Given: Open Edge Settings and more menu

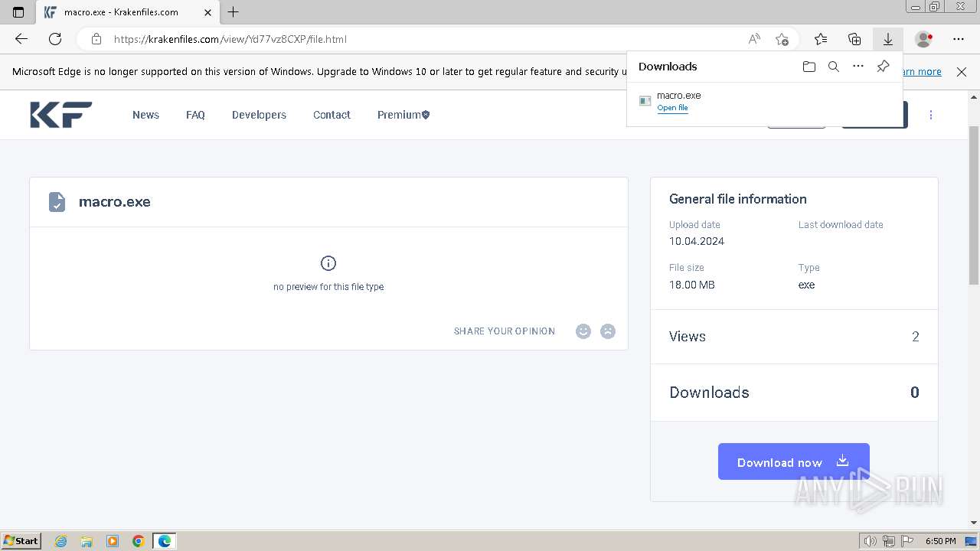Looking at the screenshot, I should pos(959,39).
